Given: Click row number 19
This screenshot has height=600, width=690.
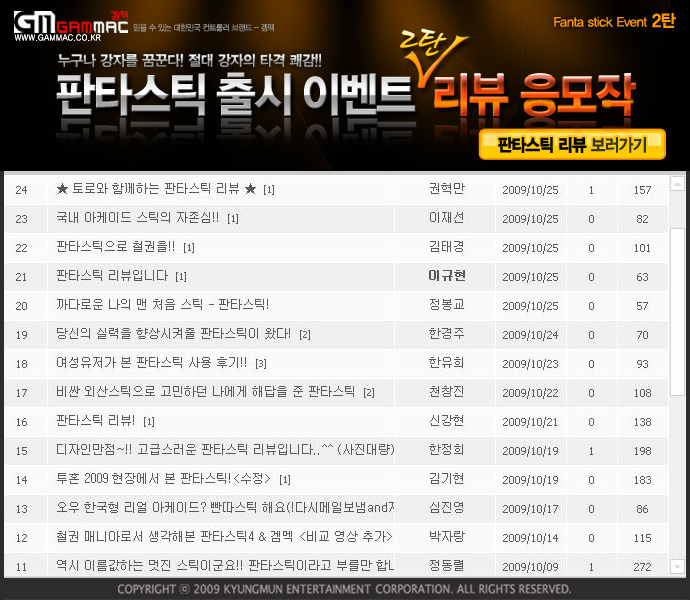Looking at the screenshot, I should point(21,335).
